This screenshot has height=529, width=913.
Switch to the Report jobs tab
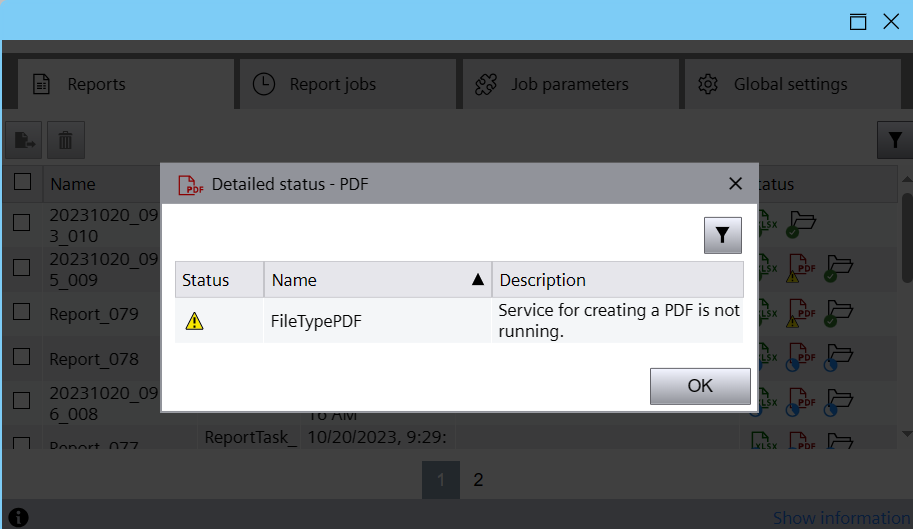click(x=348, y=84)
